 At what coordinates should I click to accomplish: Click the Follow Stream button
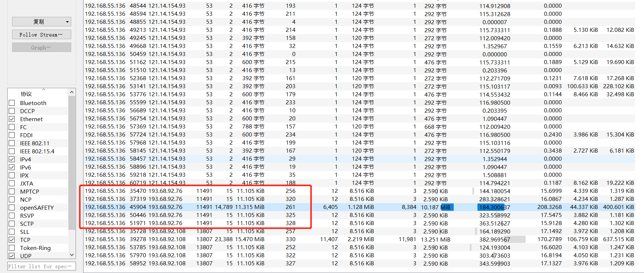(x=41, y=35)
